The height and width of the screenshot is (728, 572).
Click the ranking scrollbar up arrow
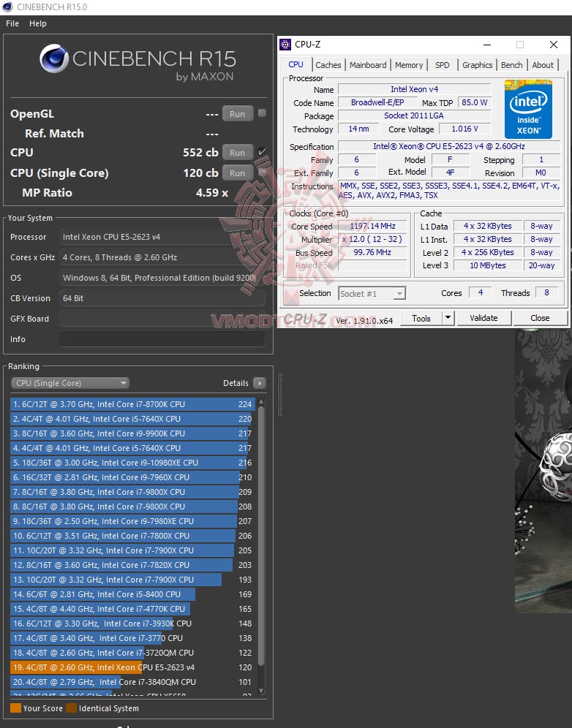click(x=261, y=402)
